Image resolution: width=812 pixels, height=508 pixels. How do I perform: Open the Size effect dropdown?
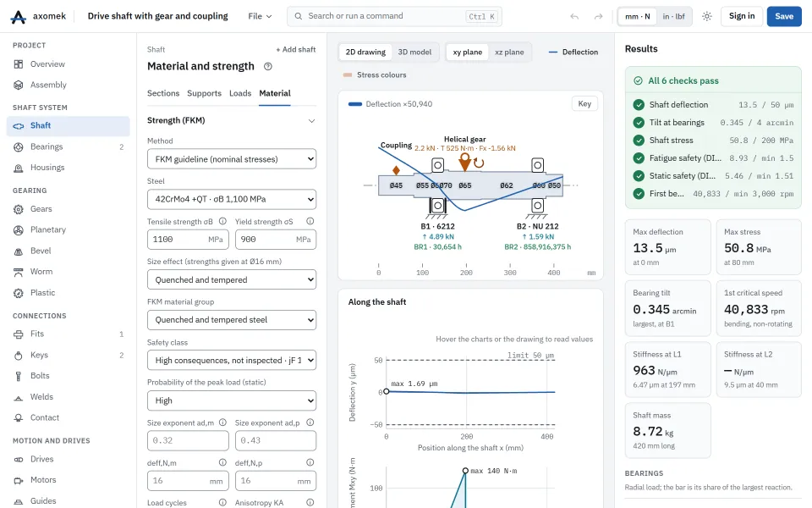(232, 280)
